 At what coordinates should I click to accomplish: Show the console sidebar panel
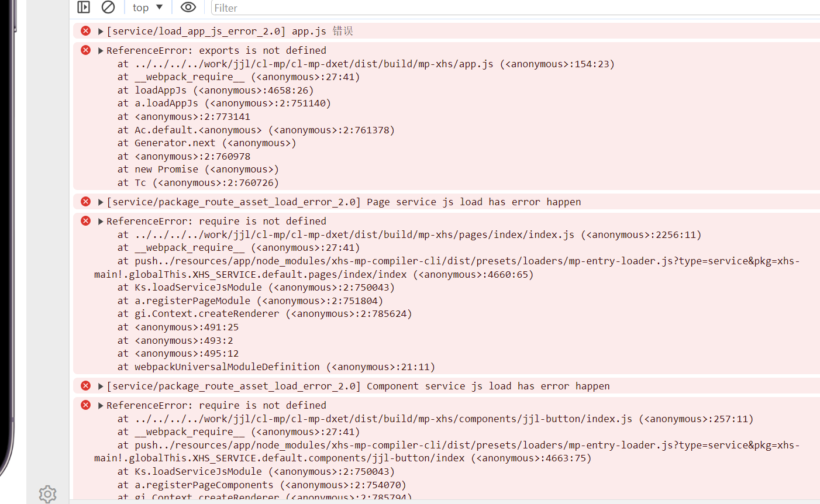(x=84, y=7)
